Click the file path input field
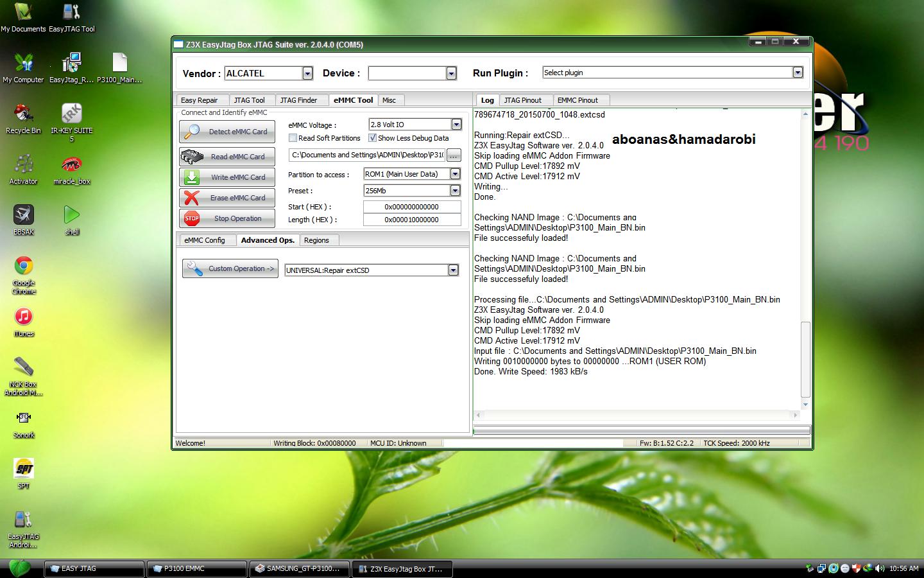Image resolution: width=924 pixels, height=578 pixels. tap(368, 155)
